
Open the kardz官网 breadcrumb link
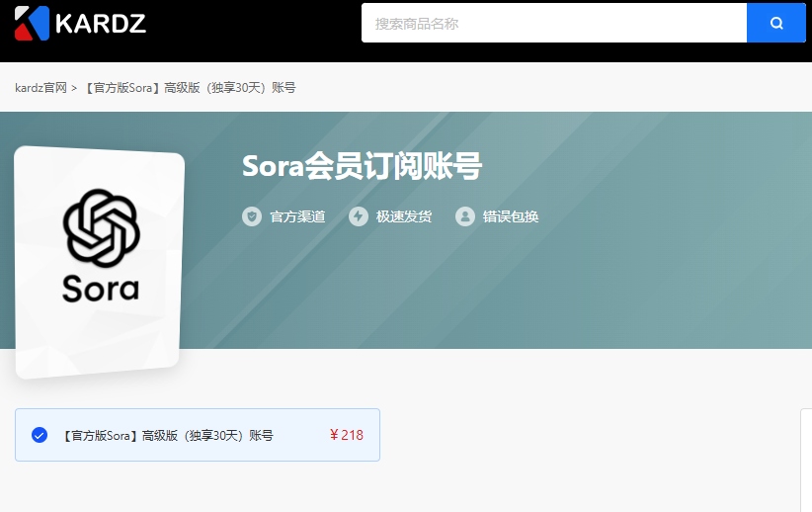[41, 88]
